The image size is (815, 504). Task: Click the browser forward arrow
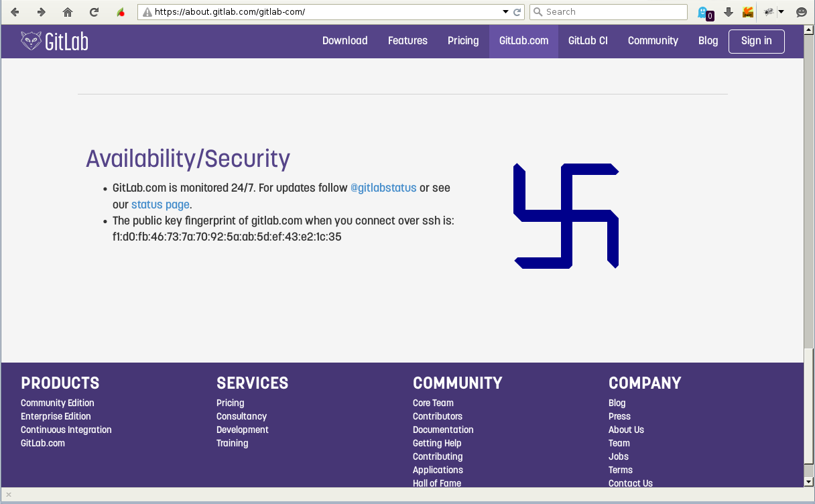pos(41,12)
